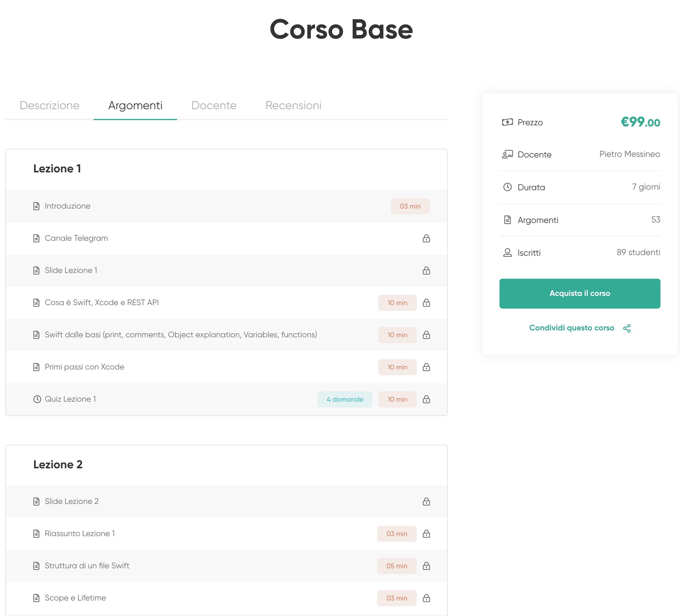Click the person icon next to Iscritti
The height and width of the screenshot is (616, 680).
tap(507, 253)
